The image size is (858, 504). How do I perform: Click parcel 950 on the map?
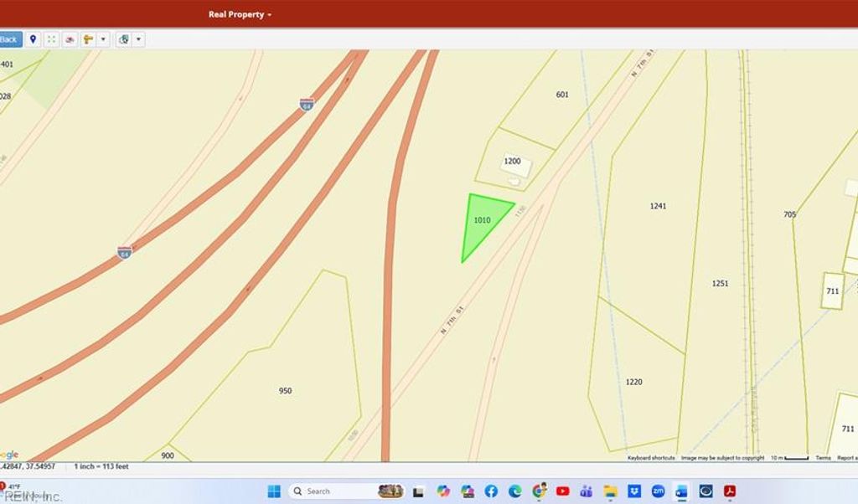coord(285,391)
